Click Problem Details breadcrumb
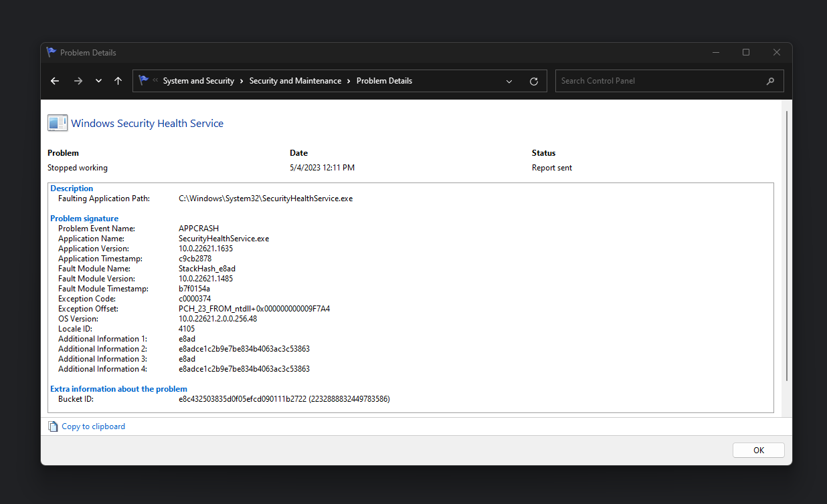Image resolution: width=827 pixels, height=504 pixels. click(384, 81)
